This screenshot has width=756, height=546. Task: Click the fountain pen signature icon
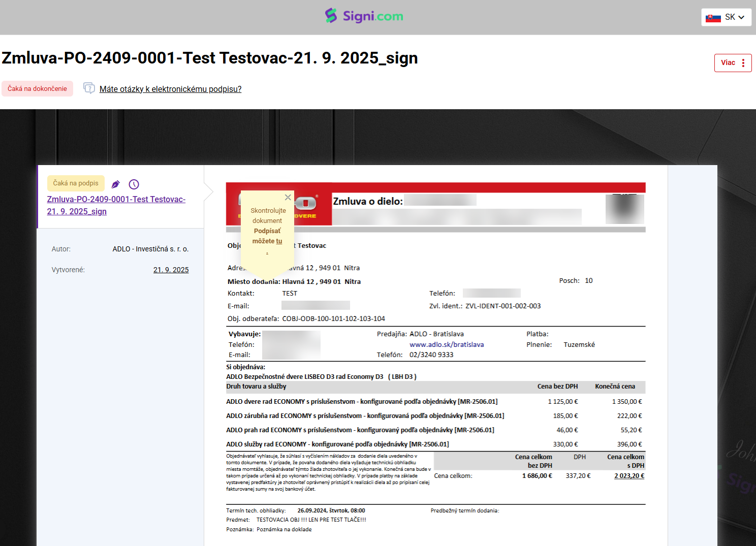point(116,184)
